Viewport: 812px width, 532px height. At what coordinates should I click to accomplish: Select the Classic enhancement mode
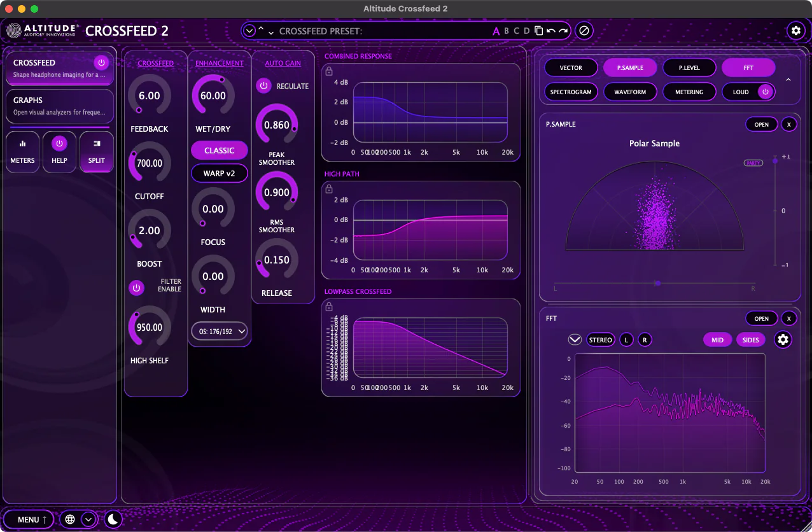220,150
